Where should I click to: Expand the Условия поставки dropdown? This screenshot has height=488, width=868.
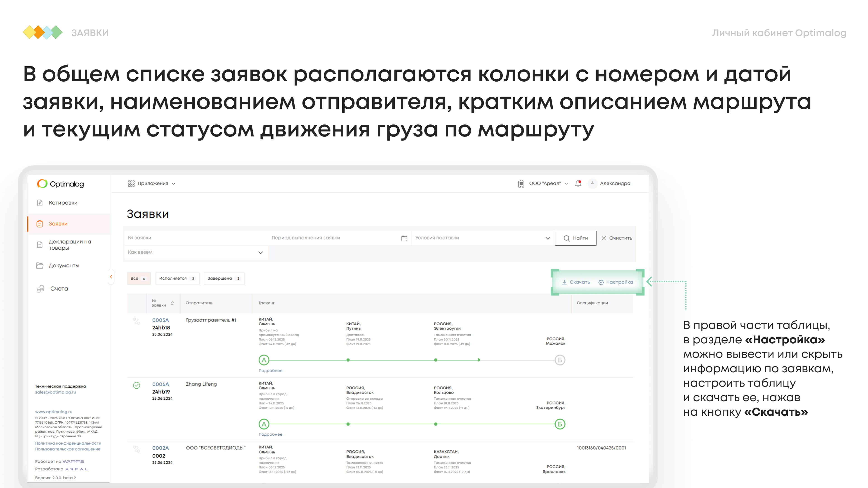pyautogui.click(x=547, y=238)
